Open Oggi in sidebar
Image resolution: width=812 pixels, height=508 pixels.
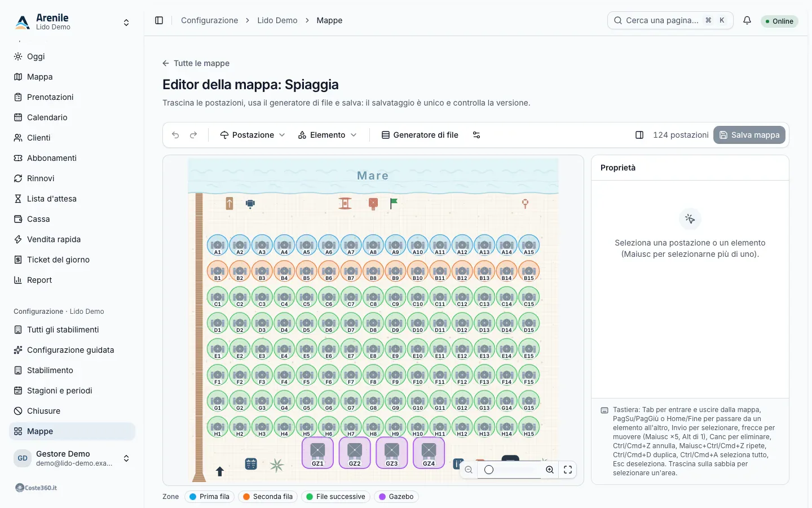pos(72,56)
